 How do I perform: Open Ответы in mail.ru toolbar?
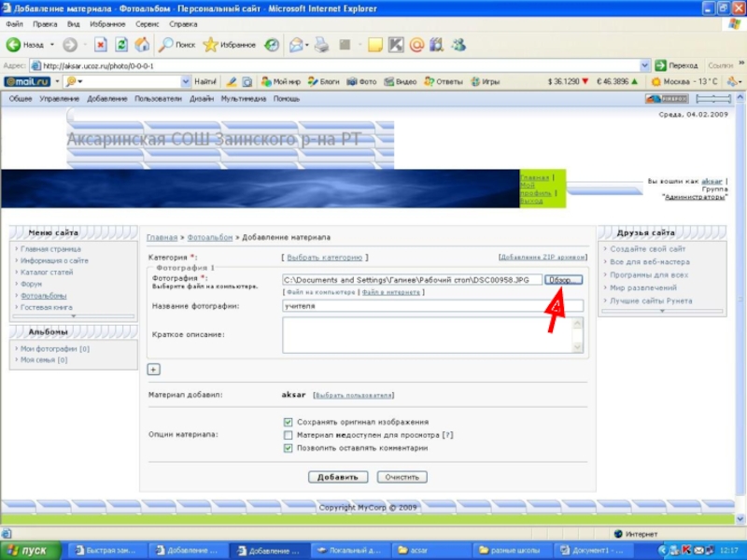[x=444, y=82]
